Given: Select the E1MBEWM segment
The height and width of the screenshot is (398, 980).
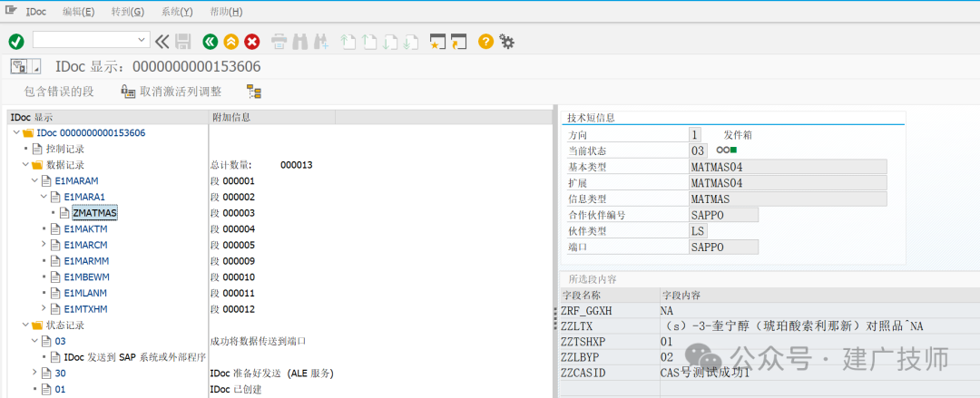Looking at the screenshot, I should [86, 277].
